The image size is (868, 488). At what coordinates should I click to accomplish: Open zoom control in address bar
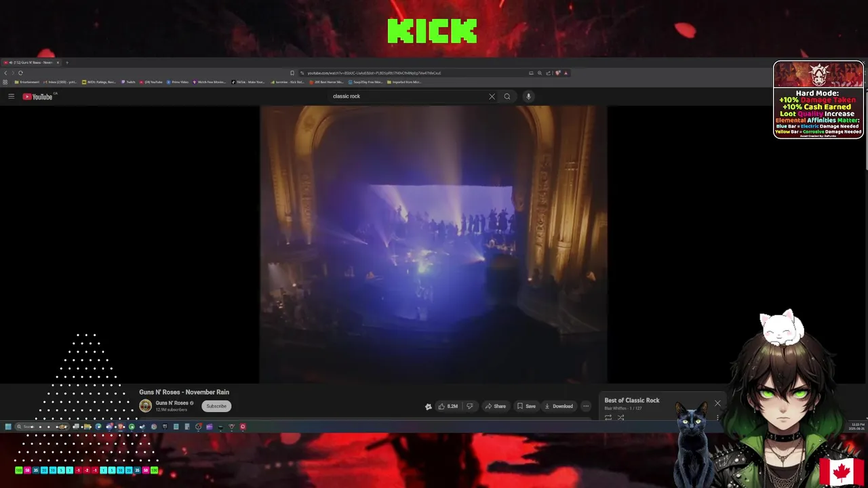click(x=540, y=73)
